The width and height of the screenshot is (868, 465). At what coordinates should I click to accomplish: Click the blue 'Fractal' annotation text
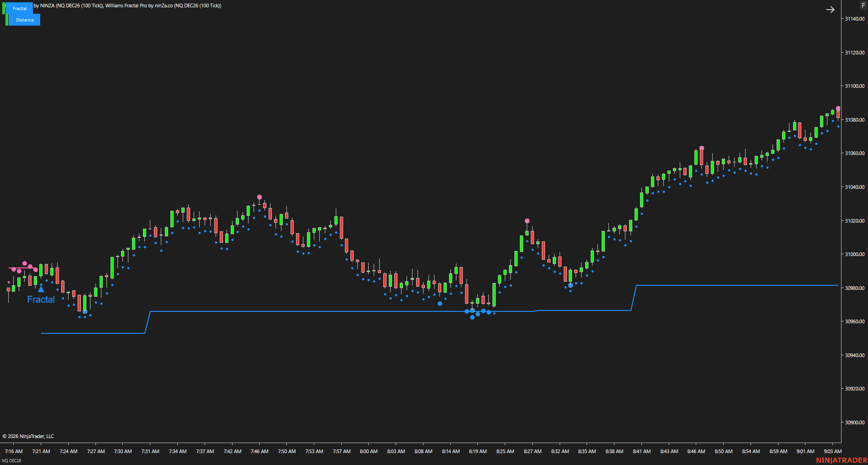[41, 299]
